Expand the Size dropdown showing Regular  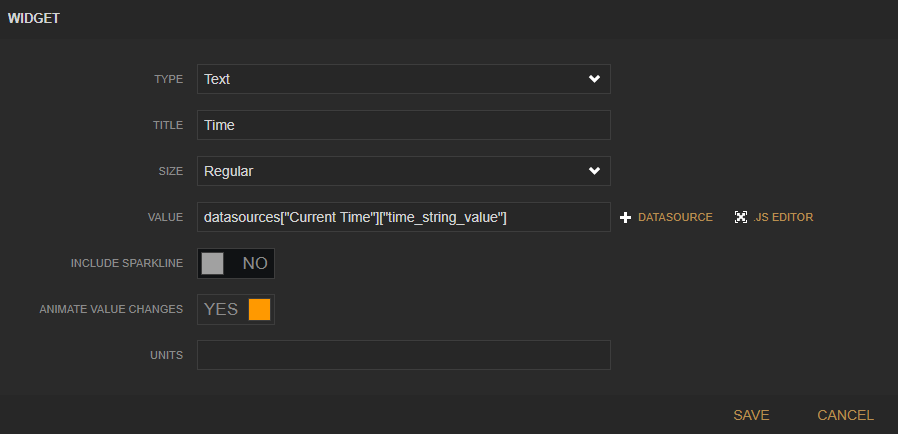coord(403,171)
